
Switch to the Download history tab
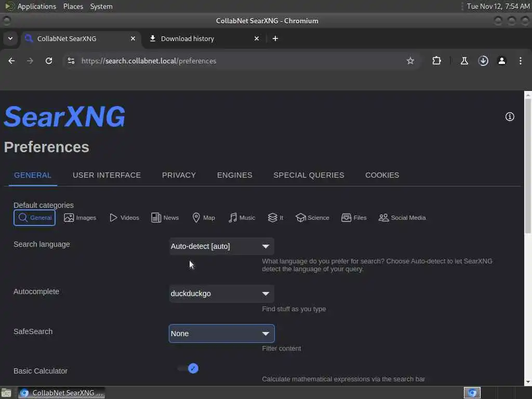[204, 38]
